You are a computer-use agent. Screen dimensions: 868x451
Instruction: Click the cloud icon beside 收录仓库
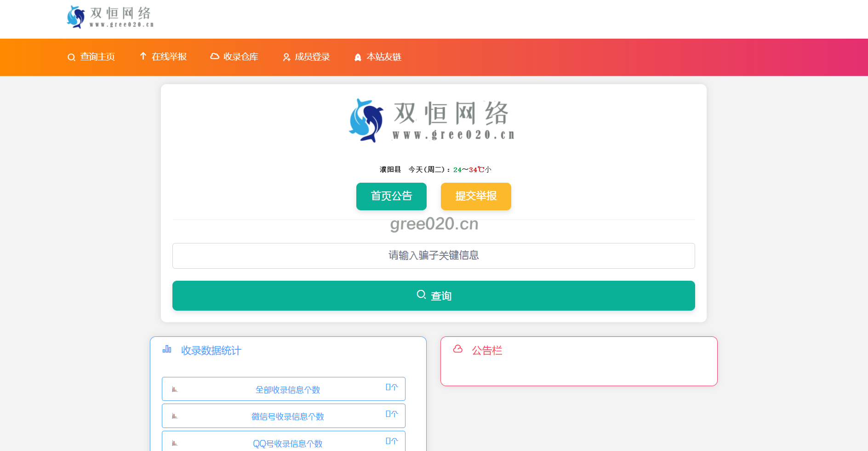pyautogui.click(x=215, y=56)
